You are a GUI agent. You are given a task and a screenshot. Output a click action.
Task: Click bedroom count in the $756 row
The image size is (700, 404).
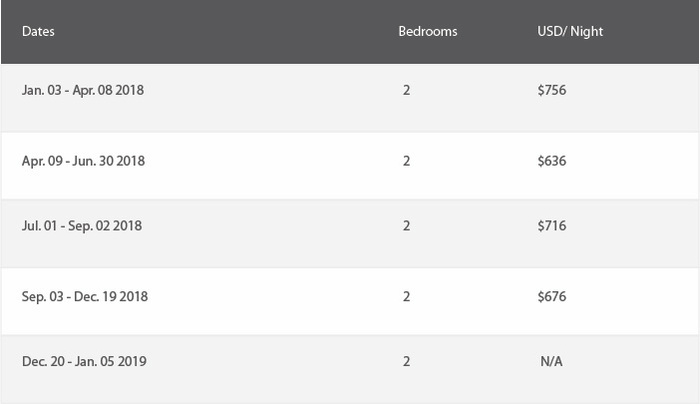406,90
